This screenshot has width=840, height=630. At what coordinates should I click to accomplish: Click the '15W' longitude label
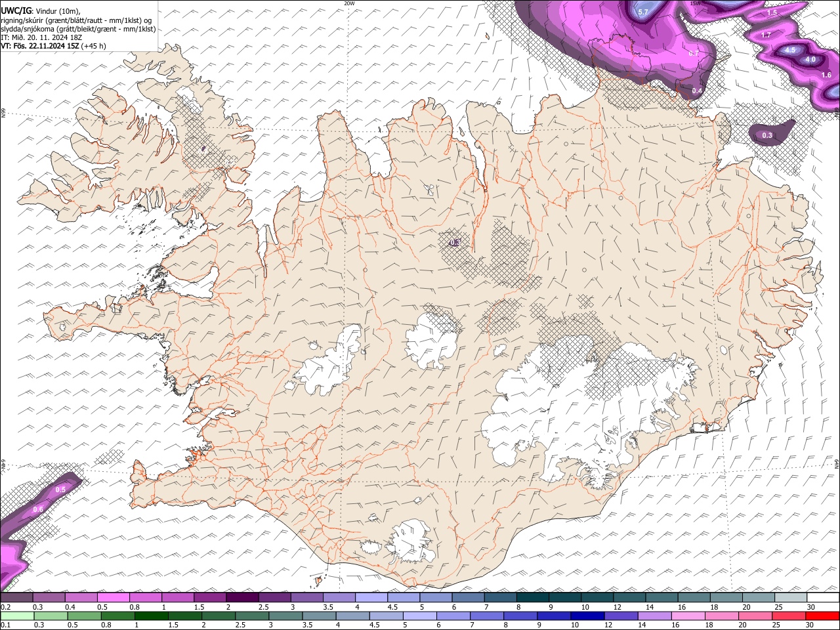[x=696, y=3]
